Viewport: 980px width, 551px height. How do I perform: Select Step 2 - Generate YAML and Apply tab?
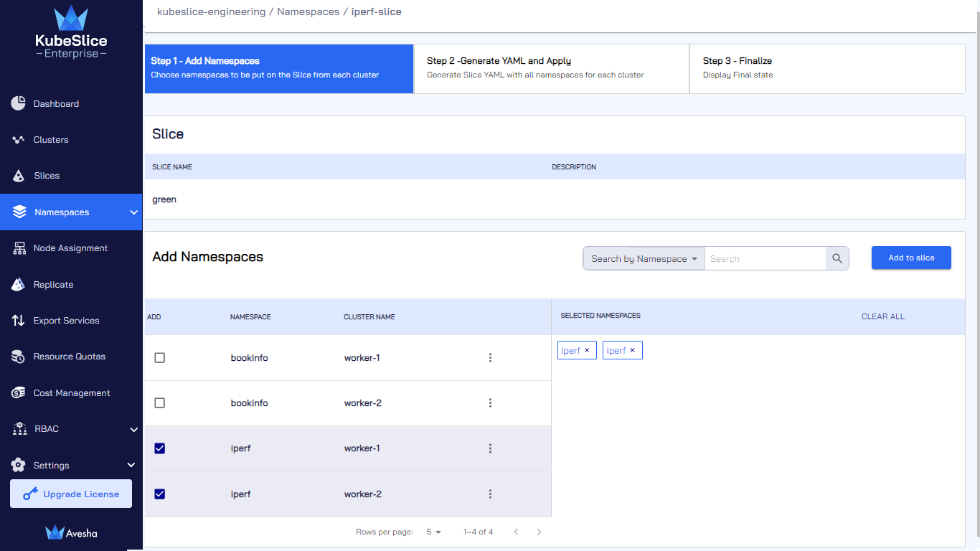[552, 69]
